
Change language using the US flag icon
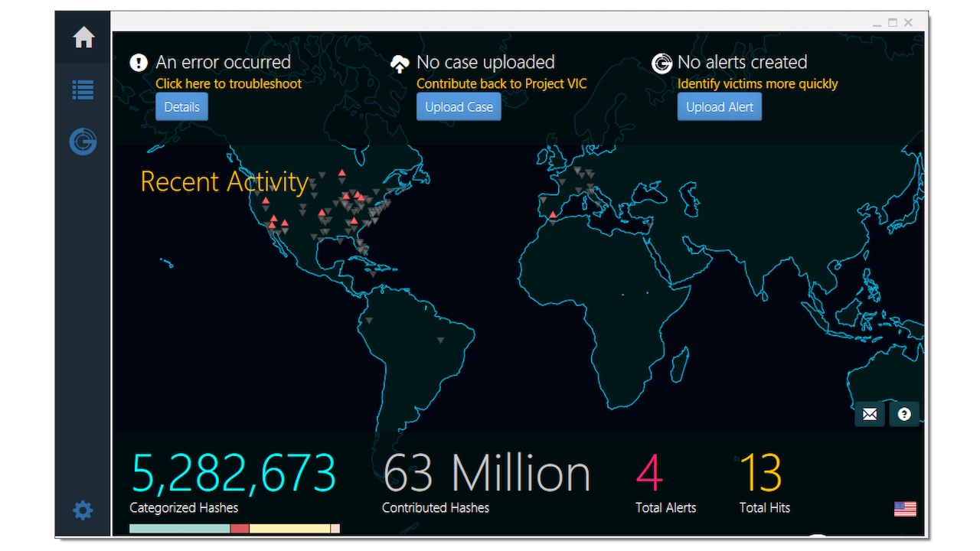click(x=906, y=507)
